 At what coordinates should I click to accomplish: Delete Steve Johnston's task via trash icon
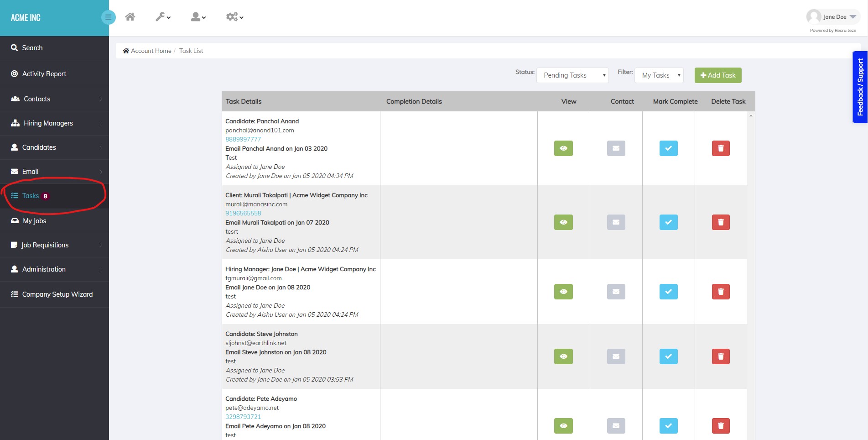coord(721,356)
